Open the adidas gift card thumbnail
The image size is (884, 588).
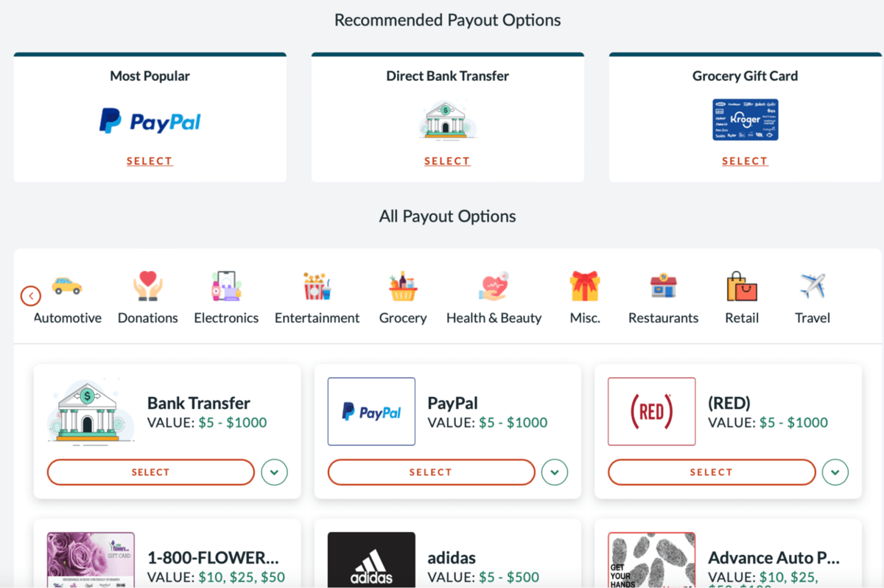pos(371,560)
